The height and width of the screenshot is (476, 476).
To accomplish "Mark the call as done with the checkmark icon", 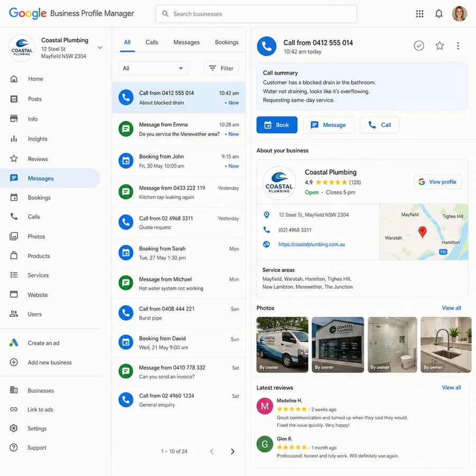I will click(419, 46).
